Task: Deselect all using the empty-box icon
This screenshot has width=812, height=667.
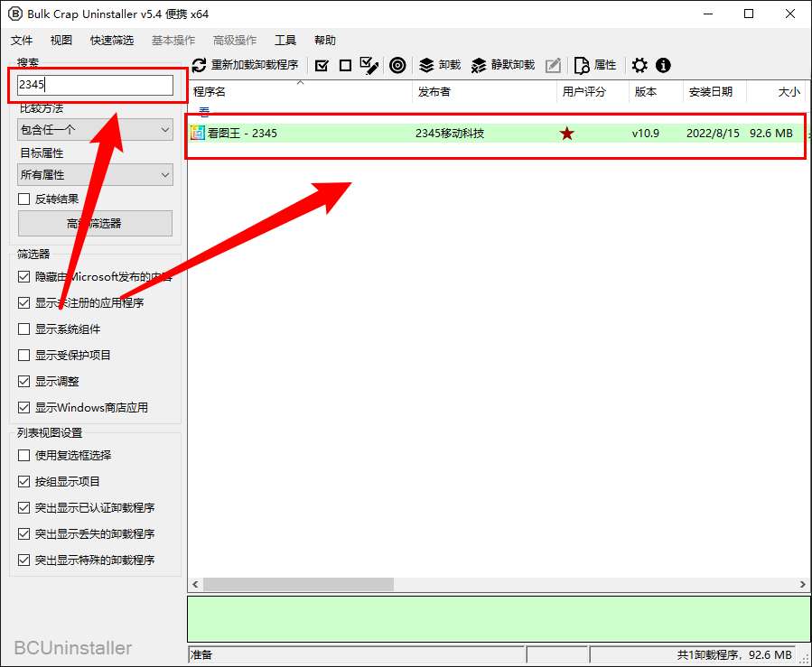Action: tap(346, 65)
